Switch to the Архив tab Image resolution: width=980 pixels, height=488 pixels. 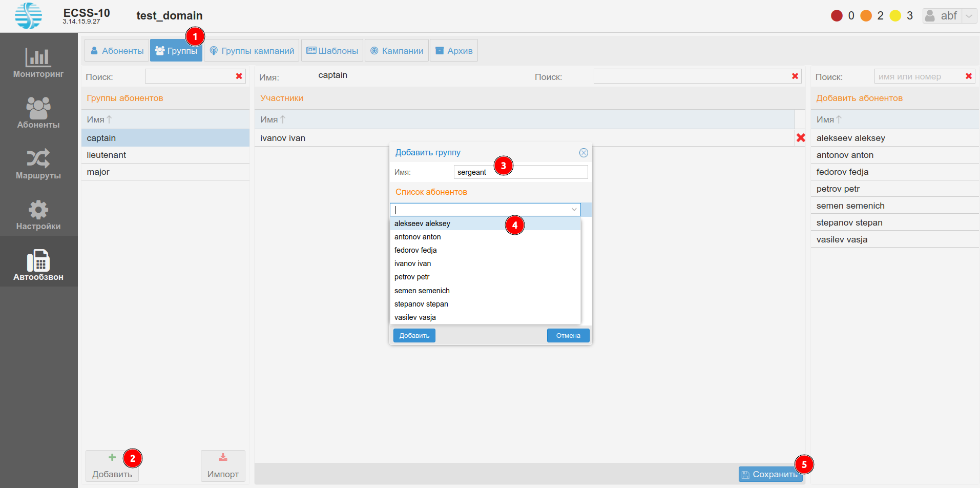pyautogui.click(x=454, y=51)
